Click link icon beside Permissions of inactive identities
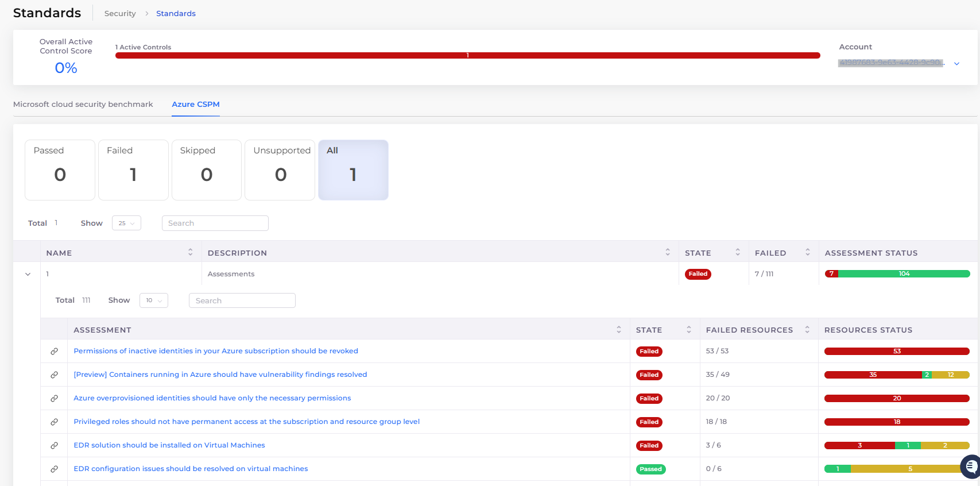Image resolution: width=980 pixels, height=486 pixels. (54, 351)
